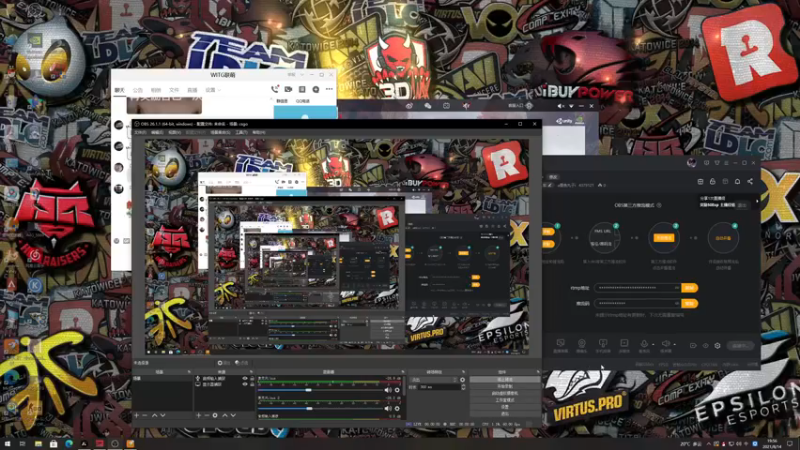
Task: Switch to the 直播 tab in QQ group window
Action: click(x=192, y=90)
